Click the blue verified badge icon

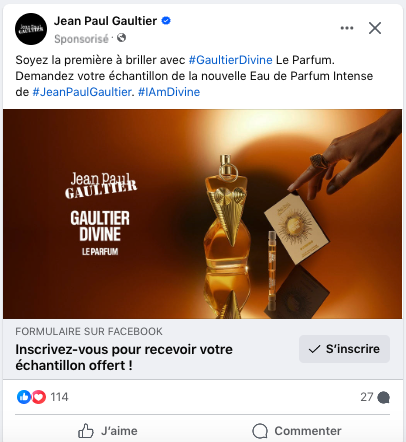166,21
